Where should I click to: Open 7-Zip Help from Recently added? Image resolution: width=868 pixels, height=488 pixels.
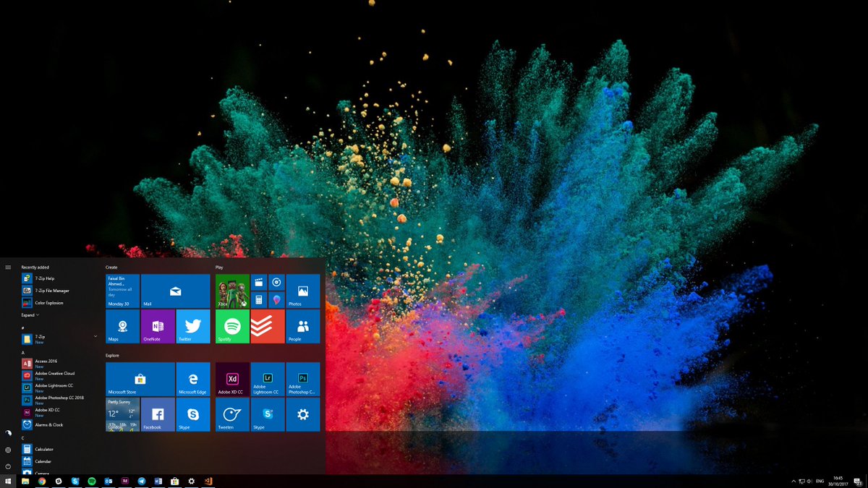59,278
